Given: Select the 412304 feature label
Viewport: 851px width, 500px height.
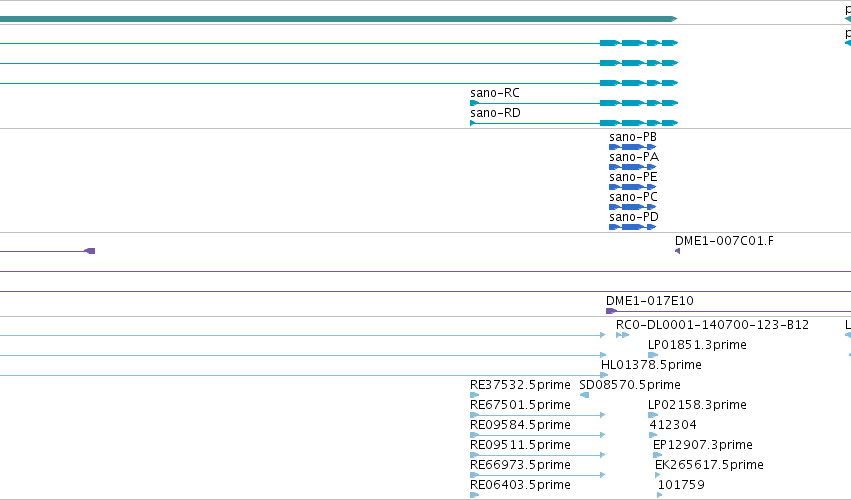Looking at the screenshot, I should coord(673,425).
